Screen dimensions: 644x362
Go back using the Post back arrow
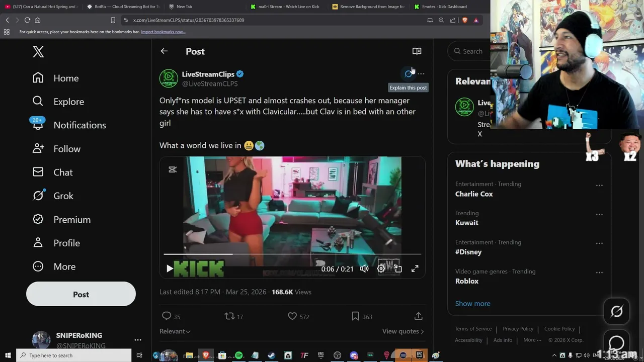[x=164, y=51]
